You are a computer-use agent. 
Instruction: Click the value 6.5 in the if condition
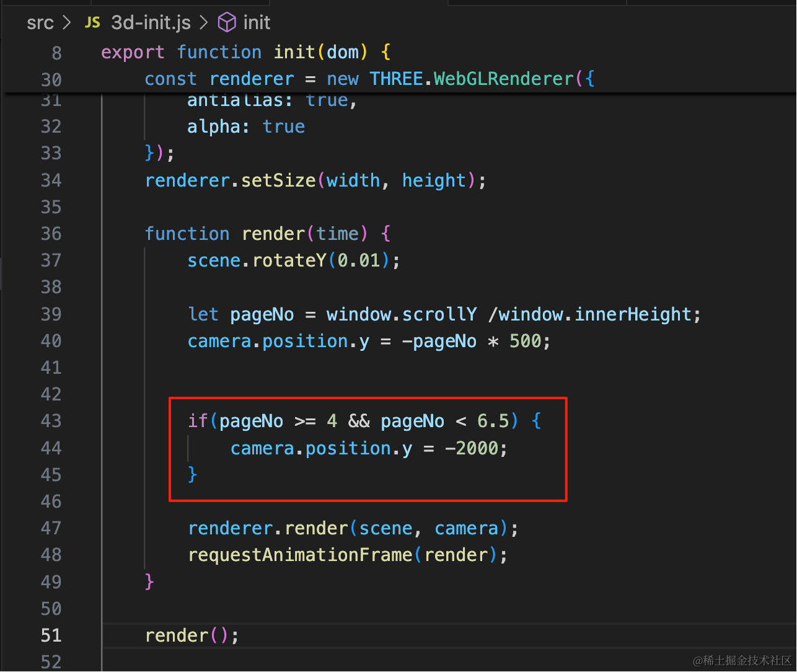(493, 421)
